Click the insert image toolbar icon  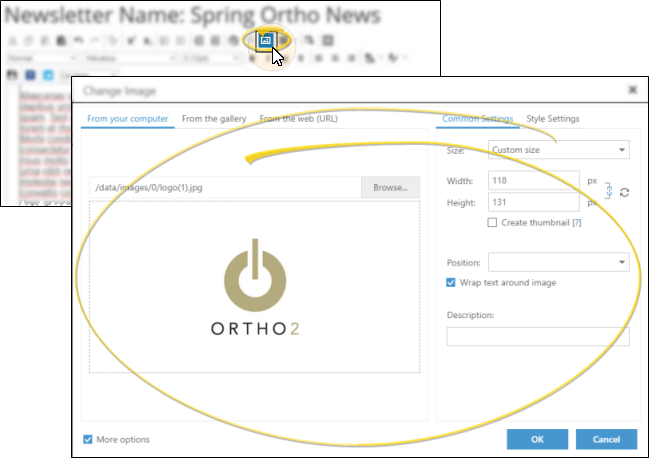coord(265,41)
